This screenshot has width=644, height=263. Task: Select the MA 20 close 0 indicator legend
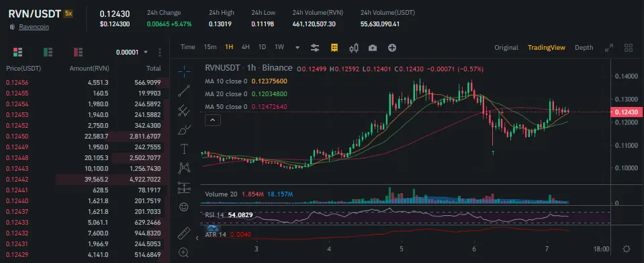246,94
